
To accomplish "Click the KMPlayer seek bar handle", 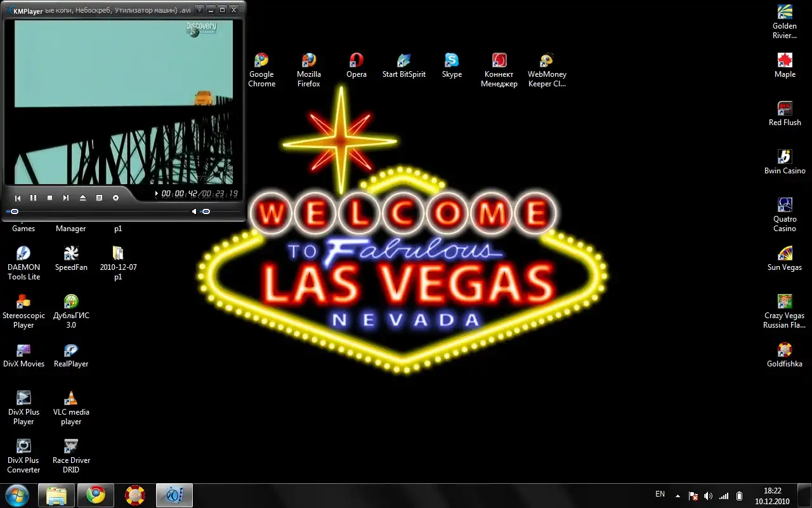I will [14, 211].
